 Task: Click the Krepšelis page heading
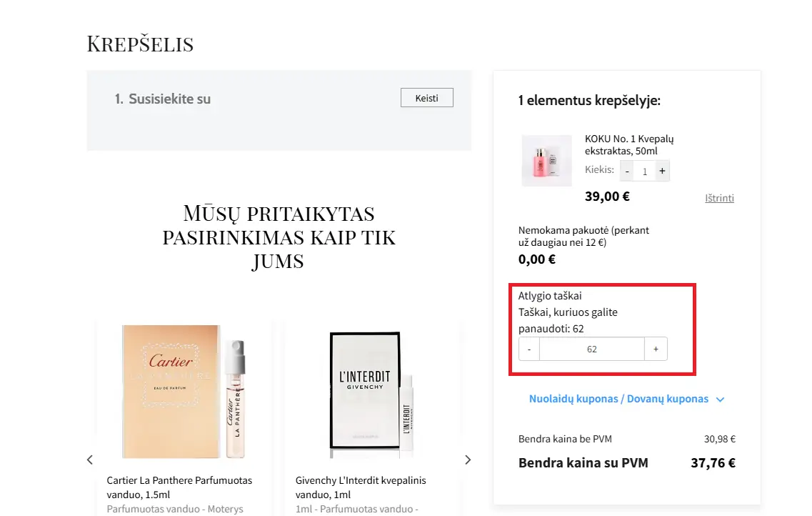[140, 44]
